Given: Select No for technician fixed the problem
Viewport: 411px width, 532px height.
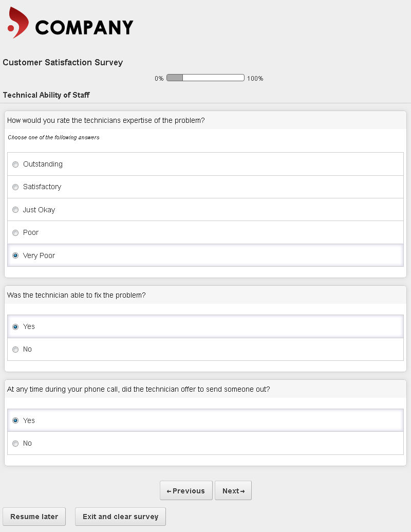Looking at the screenshot, I should [15, 350].
